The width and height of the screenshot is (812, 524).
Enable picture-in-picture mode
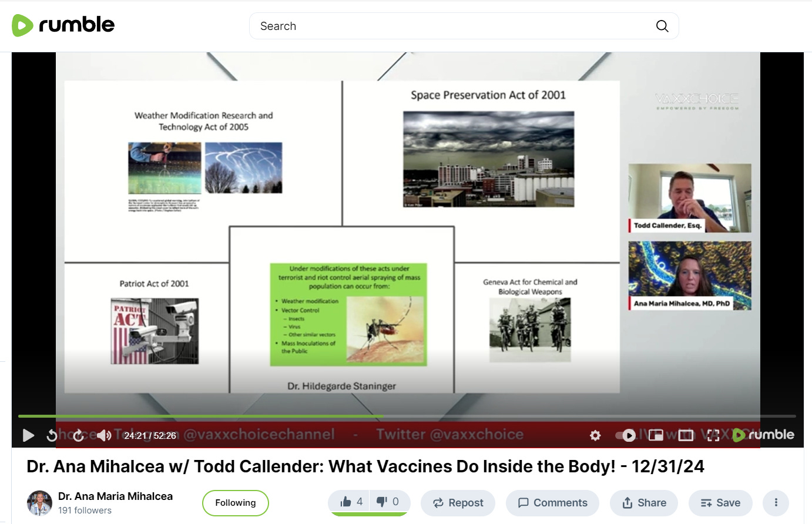[x=656, y=435]
